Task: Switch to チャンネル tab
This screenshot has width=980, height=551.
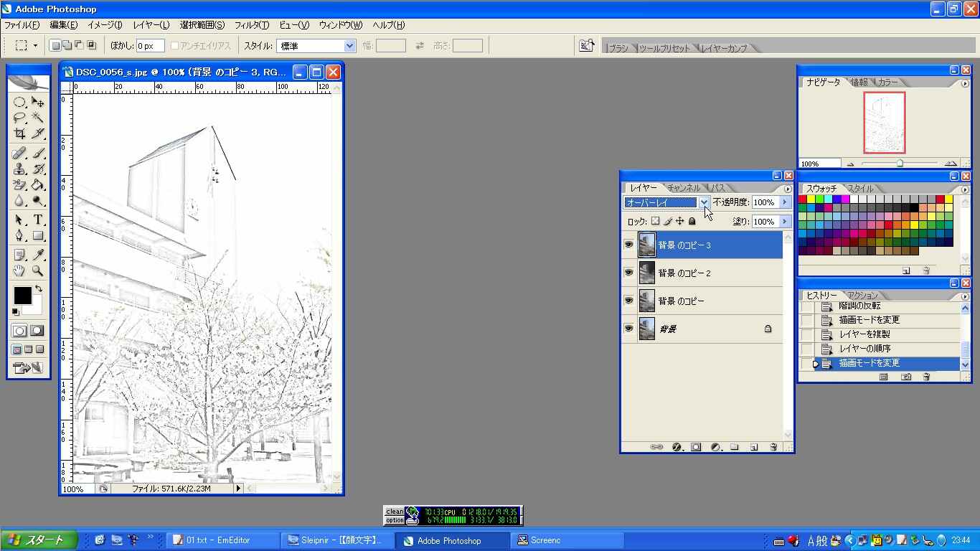Action: 684,188
